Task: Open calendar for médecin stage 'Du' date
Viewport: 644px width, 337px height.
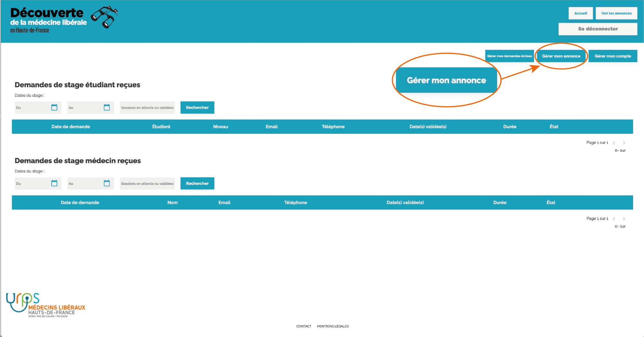Action: tap(54, 183)
